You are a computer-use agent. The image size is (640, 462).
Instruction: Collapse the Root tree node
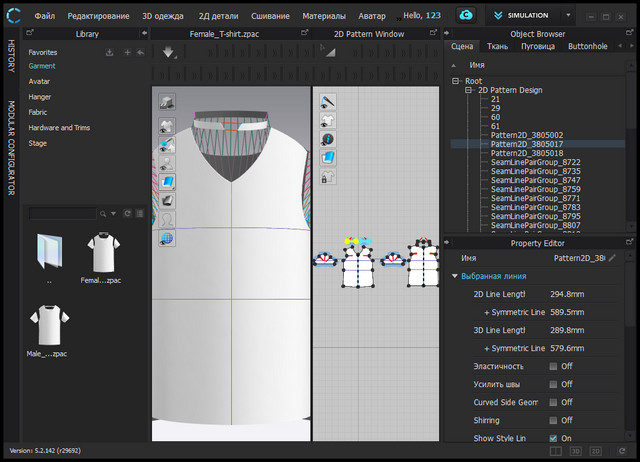pos(456,81)
